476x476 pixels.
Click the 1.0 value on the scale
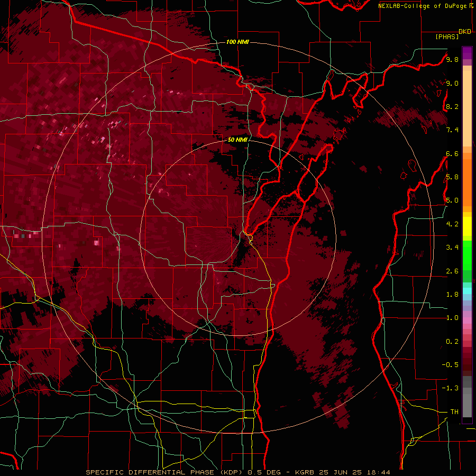(452, 318)
